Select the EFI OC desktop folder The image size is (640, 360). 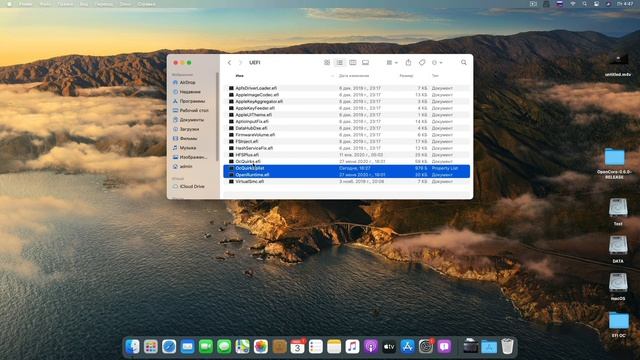619,323
